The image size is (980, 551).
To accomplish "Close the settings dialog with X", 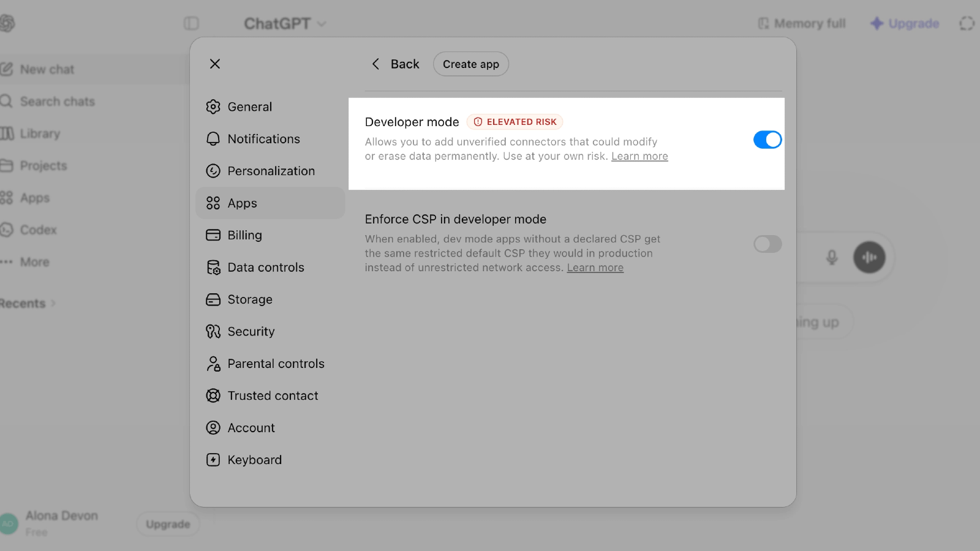I will (x=215, y=64).
